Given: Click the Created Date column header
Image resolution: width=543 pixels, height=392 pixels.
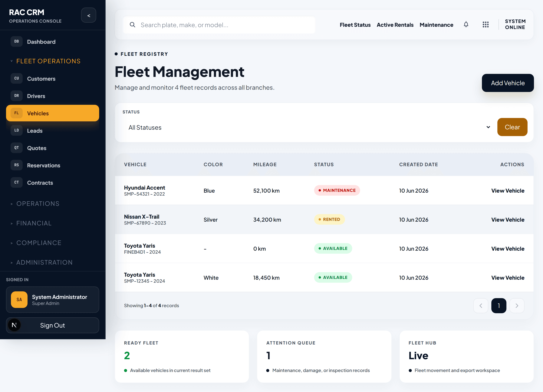Looking at the screenshot, I should point(418,164).
